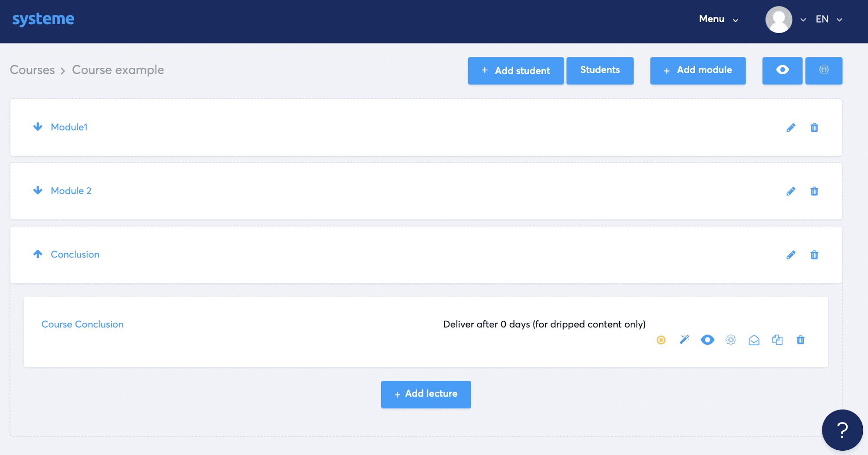Open the magic wand editor for Course Conclusion lecture
This screenshot has width=868, height=455.
tap(684, 340)
